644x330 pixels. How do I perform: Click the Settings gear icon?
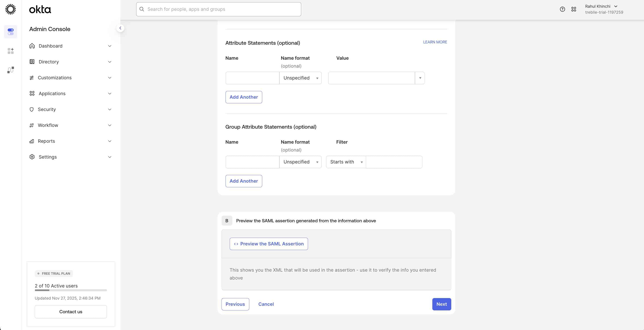point(32,157)
